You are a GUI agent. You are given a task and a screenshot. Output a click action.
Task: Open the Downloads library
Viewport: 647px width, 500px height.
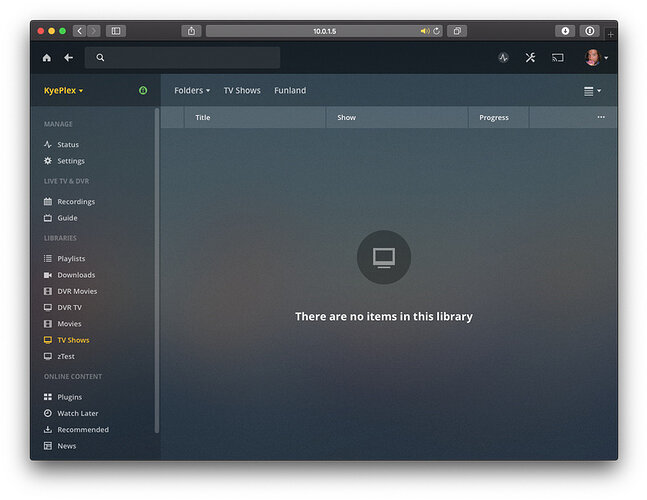tap(76, 275)
